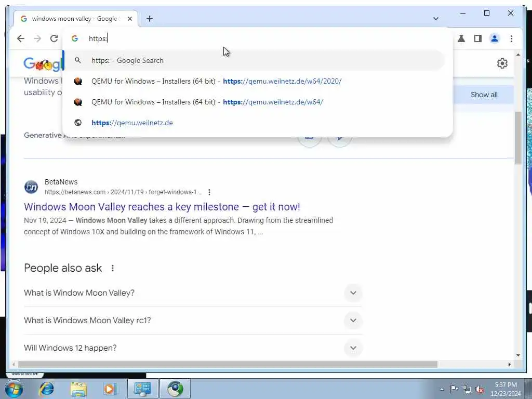Click the Action Center flag icon
The image size is (532, 399).
[x=454, y=389]
